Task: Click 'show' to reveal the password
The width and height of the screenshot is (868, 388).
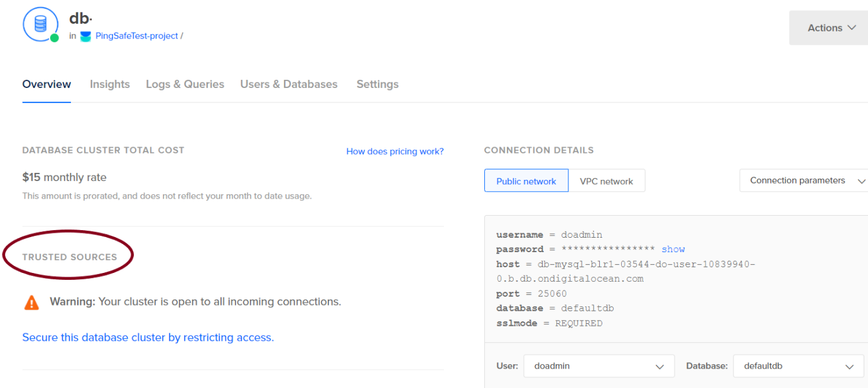Action: coord(673,250)
